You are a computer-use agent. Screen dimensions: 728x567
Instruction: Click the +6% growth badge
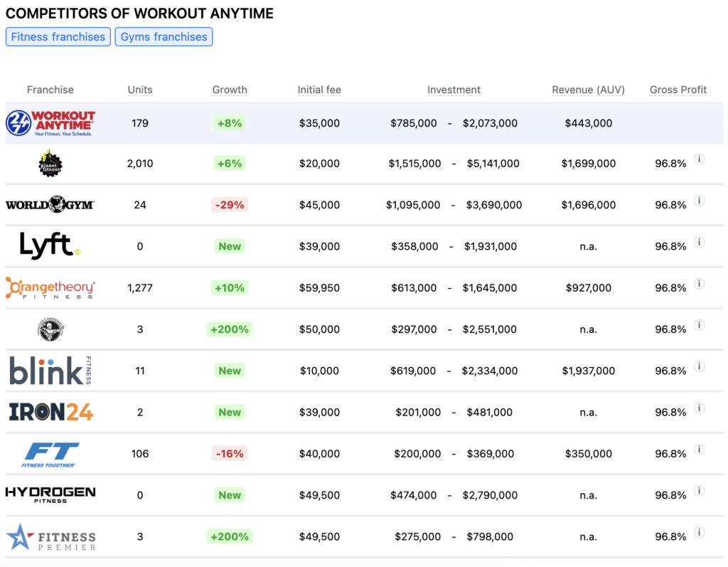coord(230,164)
